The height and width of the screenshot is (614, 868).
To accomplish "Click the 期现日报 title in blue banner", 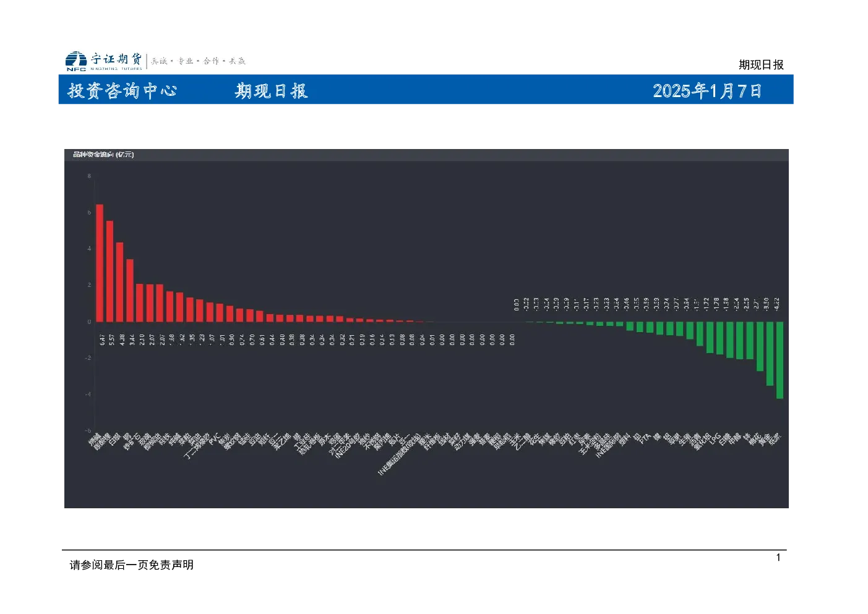I will pyautogui.click(x=271, y=91).
